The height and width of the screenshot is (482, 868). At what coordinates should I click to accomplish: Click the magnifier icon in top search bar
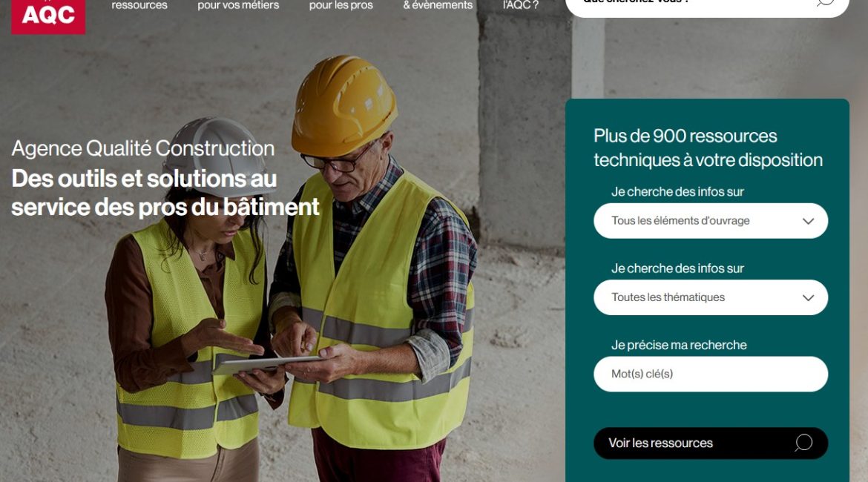point(825,2)
